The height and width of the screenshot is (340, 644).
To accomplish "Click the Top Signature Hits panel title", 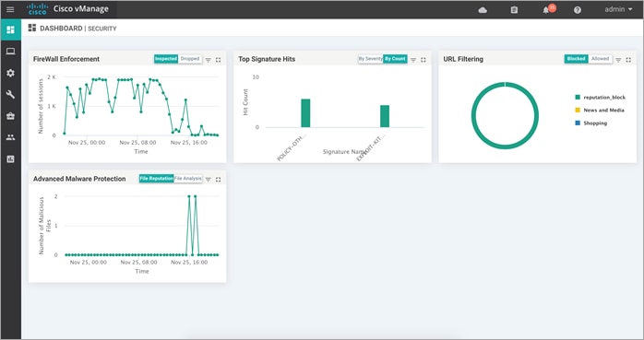I will [x=267, y=59].
